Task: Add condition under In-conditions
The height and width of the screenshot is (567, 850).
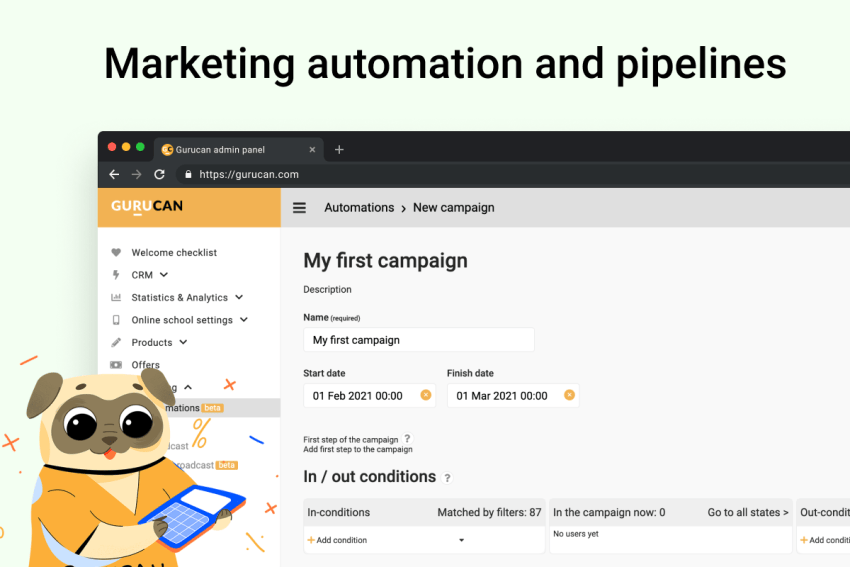Action: (x=337, y=540)
